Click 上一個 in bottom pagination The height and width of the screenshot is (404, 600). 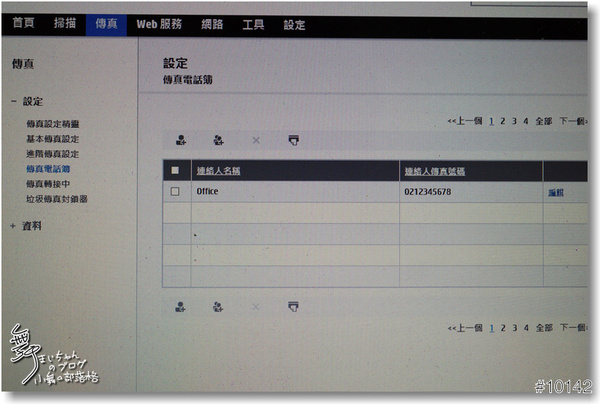465,328
